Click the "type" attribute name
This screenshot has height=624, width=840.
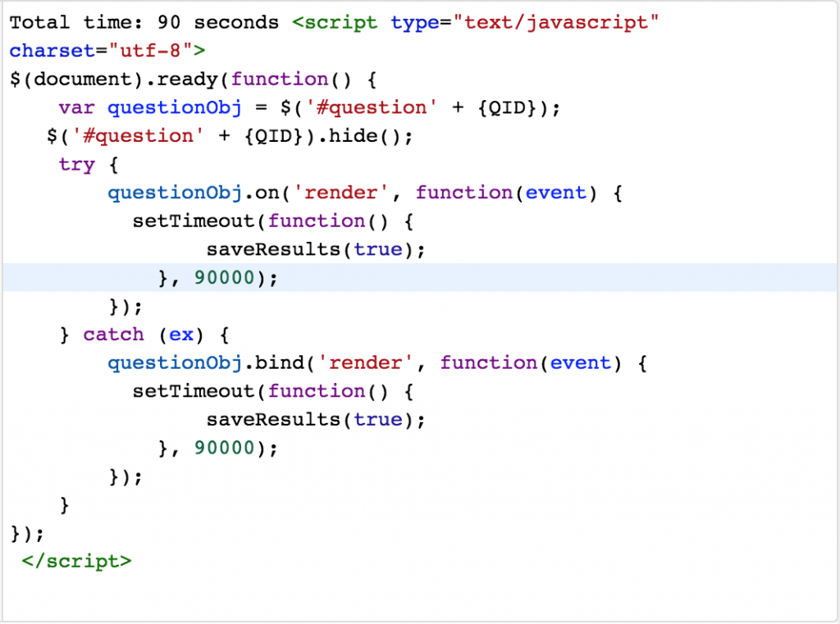(x=414, y=24)
